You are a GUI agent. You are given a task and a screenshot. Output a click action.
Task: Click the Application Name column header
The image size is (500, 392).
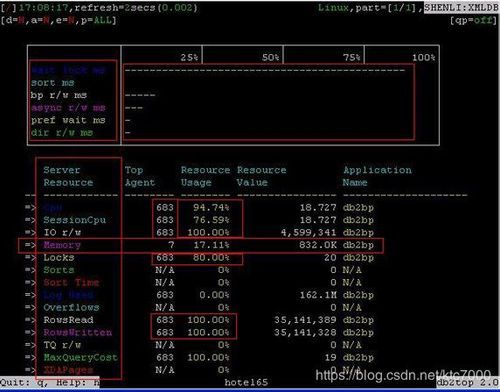point(377,176)
